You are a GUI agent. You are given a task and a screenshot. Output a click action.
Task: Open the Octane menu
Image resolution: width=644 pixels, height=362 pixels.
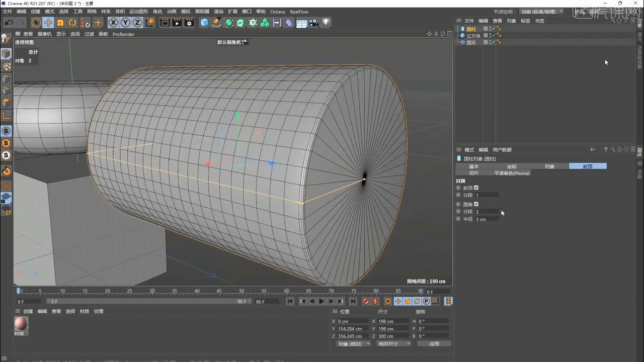277,12
